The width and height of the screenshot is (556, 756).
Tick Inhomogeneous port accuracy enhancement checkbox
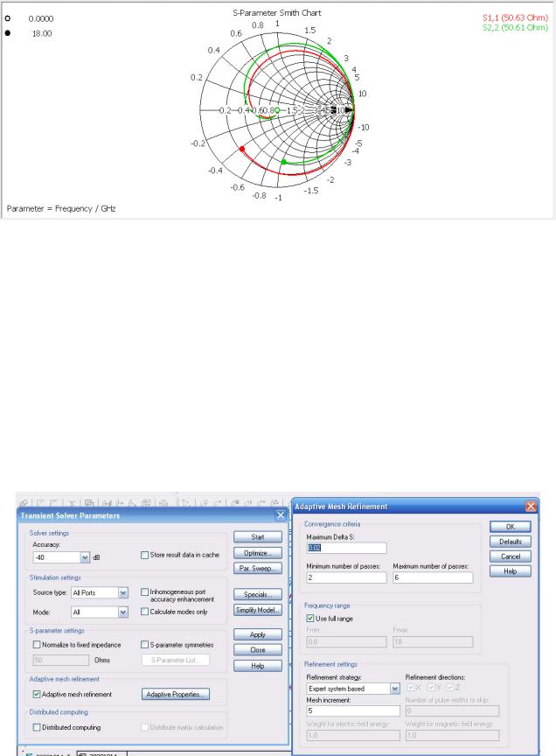(144, 591)
